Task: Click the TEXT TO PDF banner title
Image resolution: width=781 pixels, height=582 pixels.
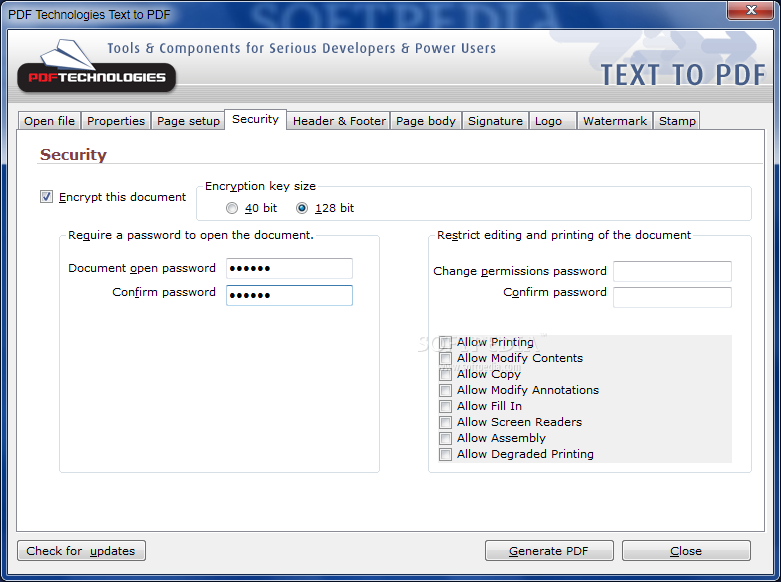Action: 683,75
